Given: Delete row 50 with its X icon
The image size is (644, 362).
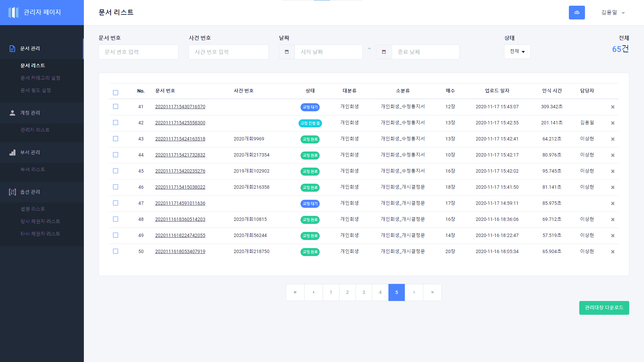Looking at the screenshot, I should click(613, 252).
